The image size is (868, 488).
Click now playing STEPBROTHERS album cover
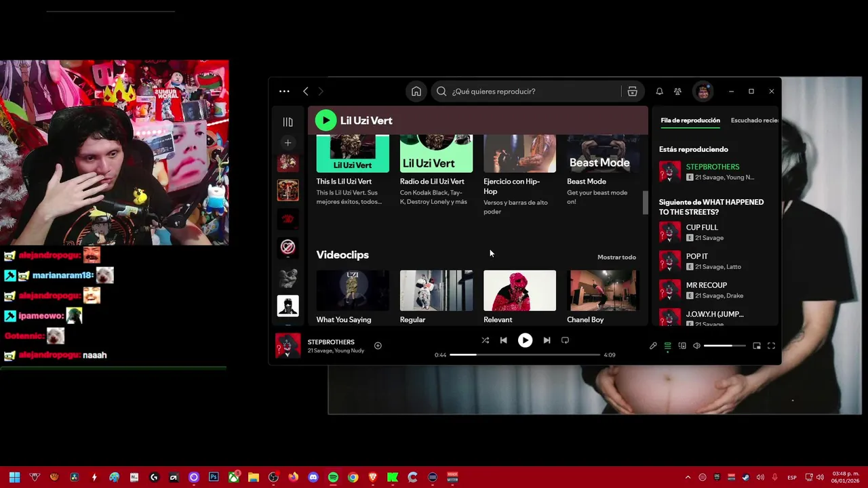click(x=288, y=346)
